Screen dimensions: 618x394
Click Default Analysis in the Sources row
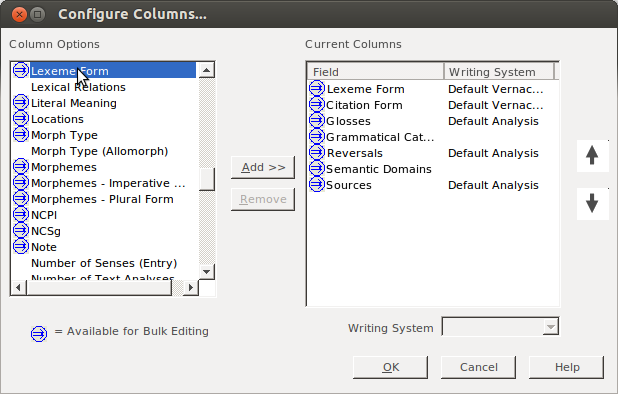coord(493,185)
